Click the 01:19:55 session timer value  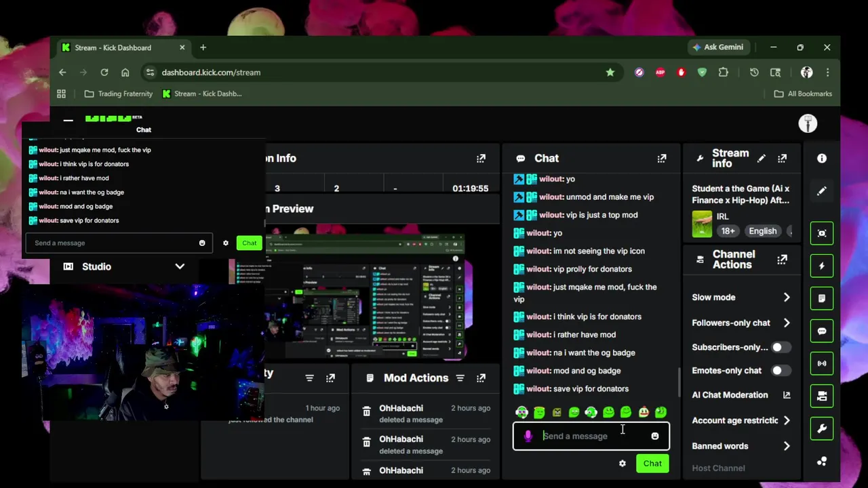471,188
